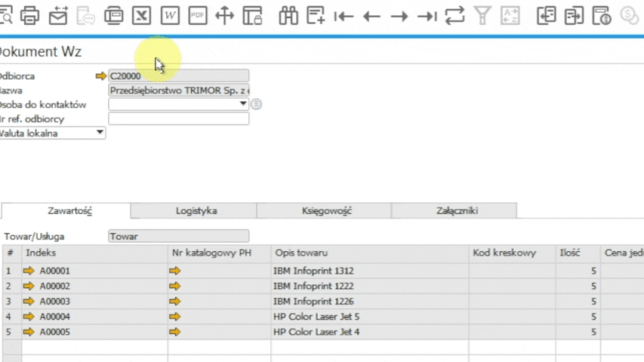Click the binoculars Find icon

pos(288,16)
